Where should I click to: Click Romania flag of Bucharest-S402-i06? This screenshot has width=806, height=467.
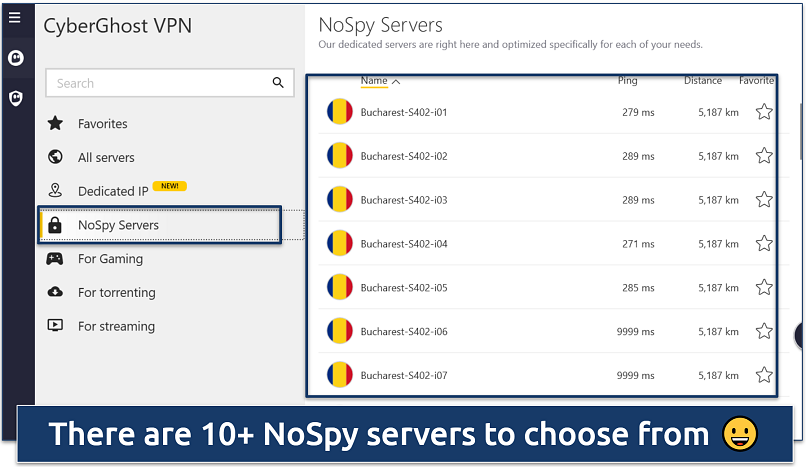tap(339, 331)
